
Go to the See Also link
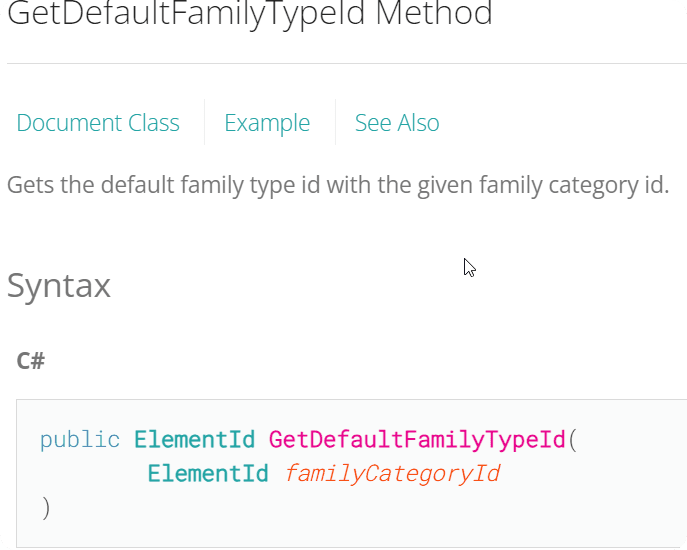click(397, 123)
